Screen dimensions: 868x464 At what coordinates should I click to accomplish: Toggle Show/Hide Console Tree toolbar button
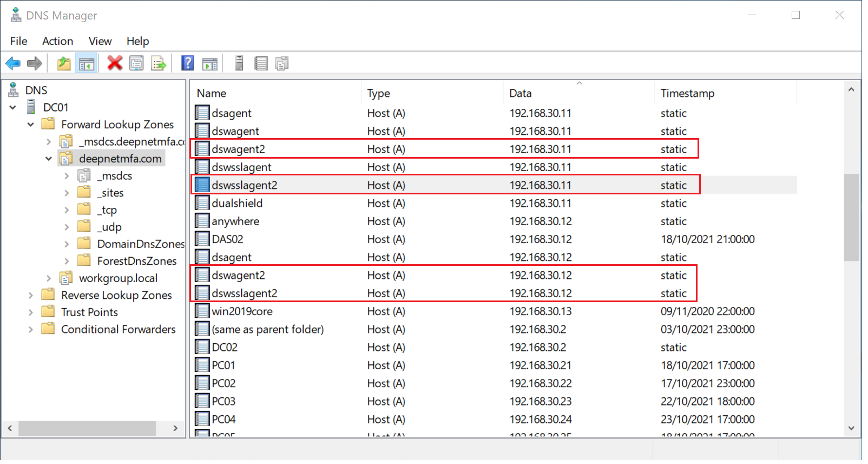87,64
